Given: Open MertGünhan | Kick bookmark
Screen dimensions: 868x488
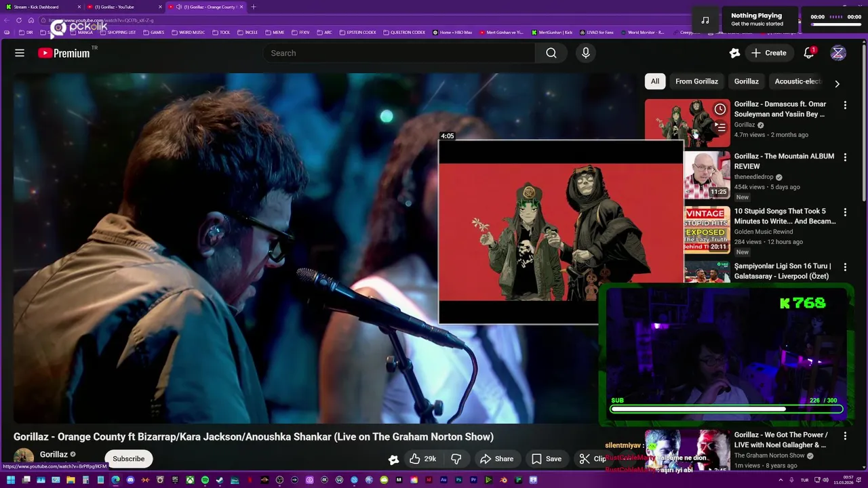Looking at the screenshot, I should (x=553, y=33).
